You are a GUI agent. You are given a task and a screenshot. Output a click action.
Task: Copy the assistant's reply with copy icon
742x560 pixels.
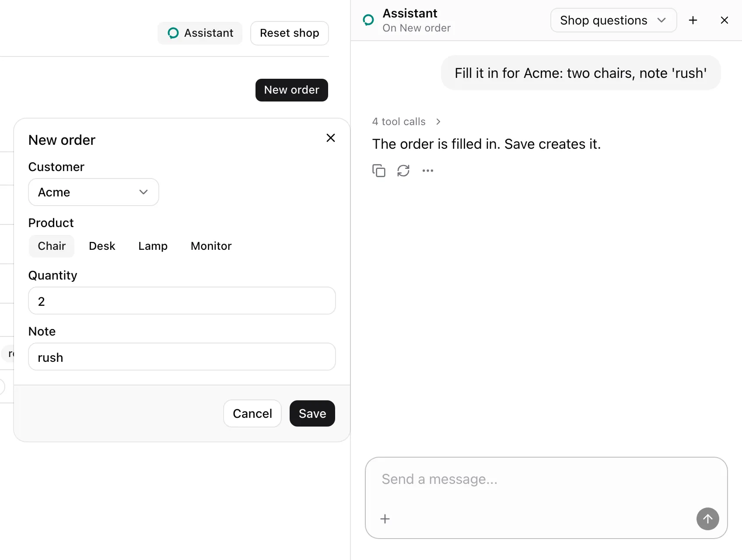coord(379,171)
